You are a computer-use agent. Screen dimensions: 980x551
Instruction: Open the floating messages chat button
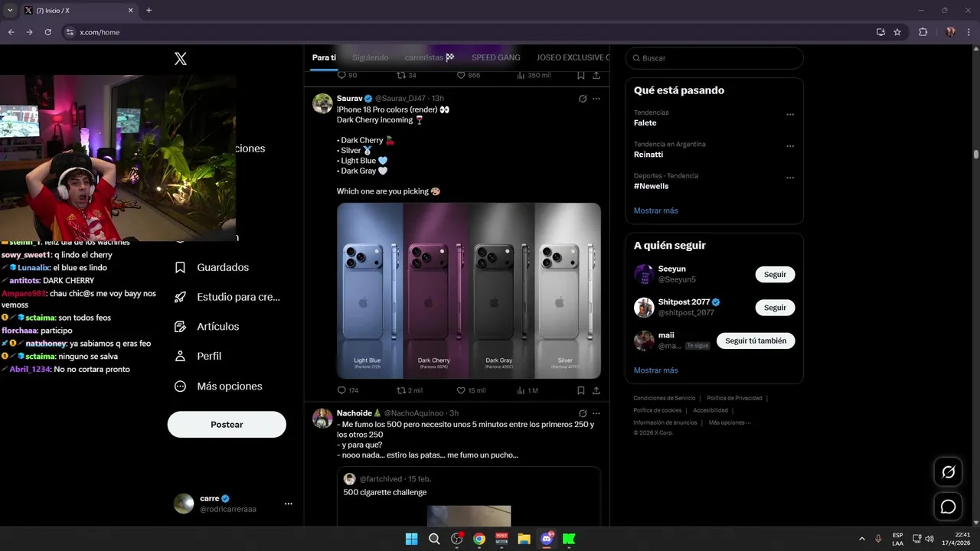948,507
